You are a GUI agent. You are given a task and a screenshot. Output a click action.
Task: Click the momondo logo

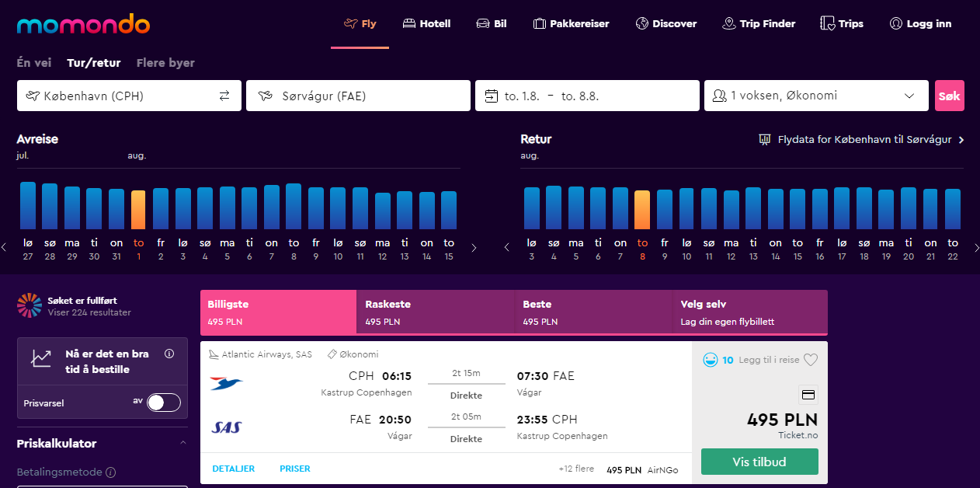pos(83,23)
